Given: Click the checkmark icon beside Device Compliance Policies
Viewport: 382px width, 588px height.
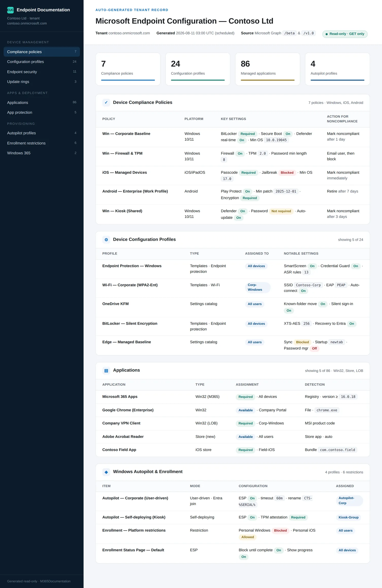Looking at the screenshot, I should [106, 102].
